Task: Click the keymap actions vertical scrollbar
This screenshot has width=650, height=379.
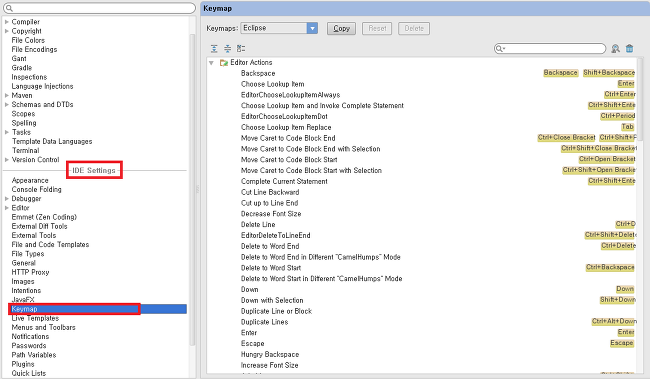Action: click(640, 100)
